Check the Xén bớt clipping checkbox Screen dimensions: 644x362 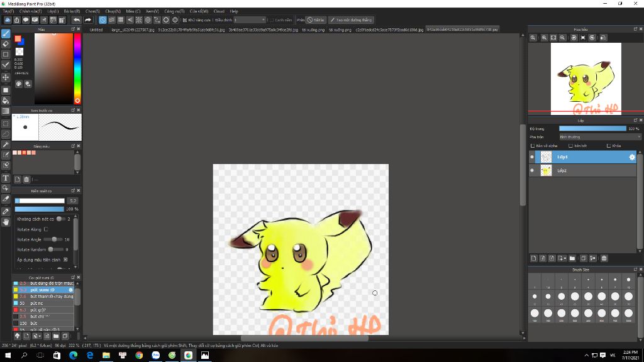click(x=570, y=146)
